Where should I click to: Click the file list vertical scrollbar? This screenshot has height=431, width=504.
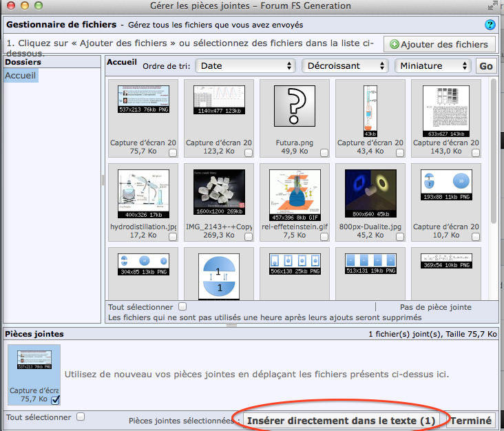tap(494, 151)
